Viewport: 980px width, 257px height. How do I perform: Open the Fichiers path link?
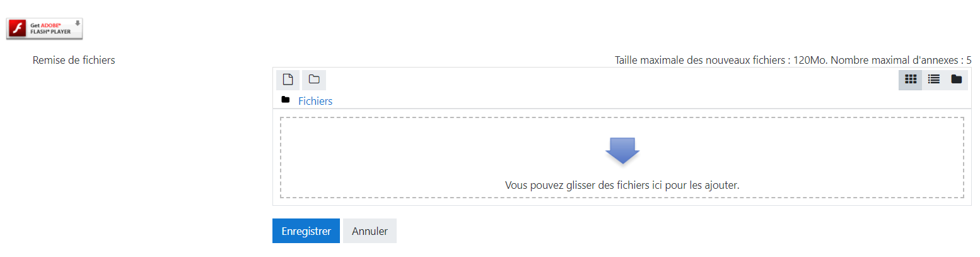(x=315, y=101)
